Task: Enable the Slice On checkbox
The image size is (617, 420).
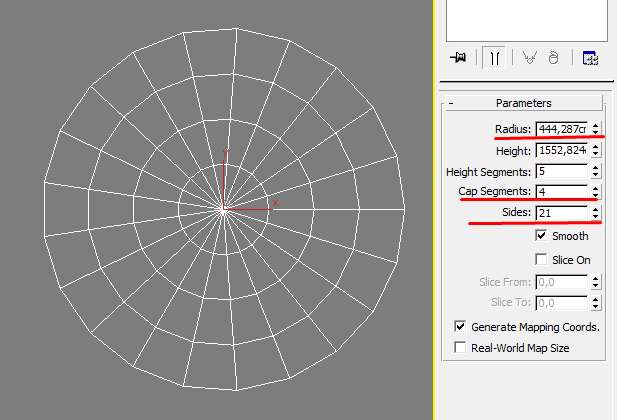Action: pos(542,260)
